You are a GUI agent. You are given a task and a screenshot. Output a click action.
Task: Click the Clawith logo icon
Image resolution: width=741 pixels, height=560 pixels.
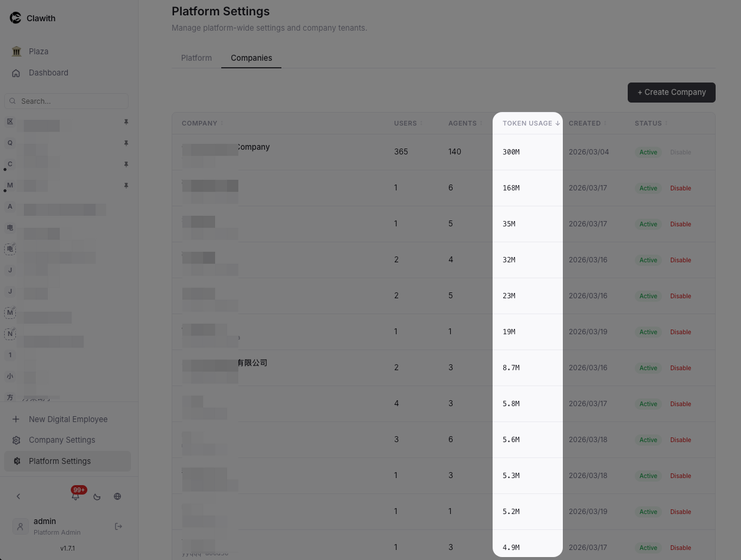pos(15,18)
